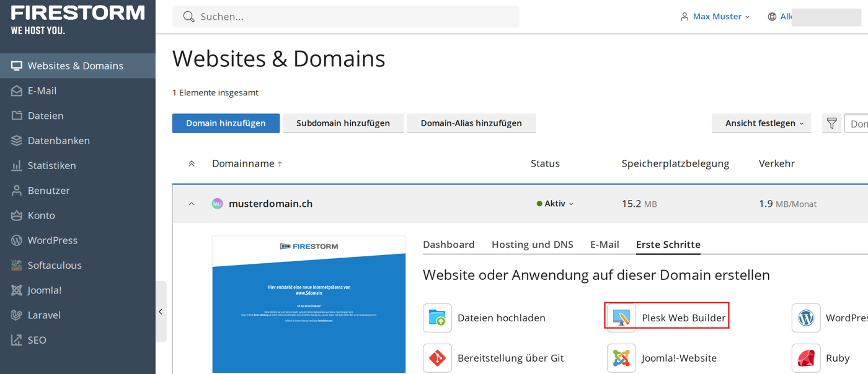Click the MU avatar of musterdomain.ch
Screen dimensions: 868x374
[217, 204]
